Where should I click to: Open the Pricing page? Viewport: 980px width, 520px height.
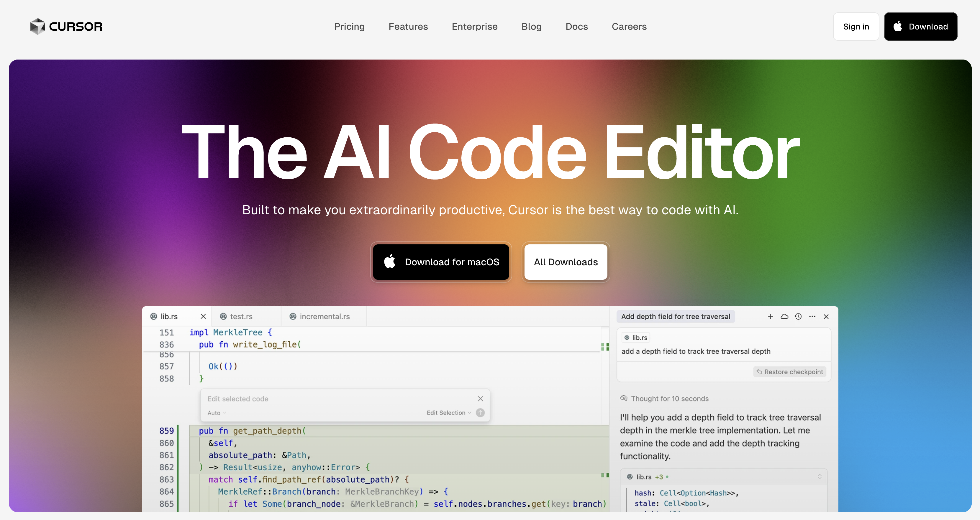[x=349, y=27]
